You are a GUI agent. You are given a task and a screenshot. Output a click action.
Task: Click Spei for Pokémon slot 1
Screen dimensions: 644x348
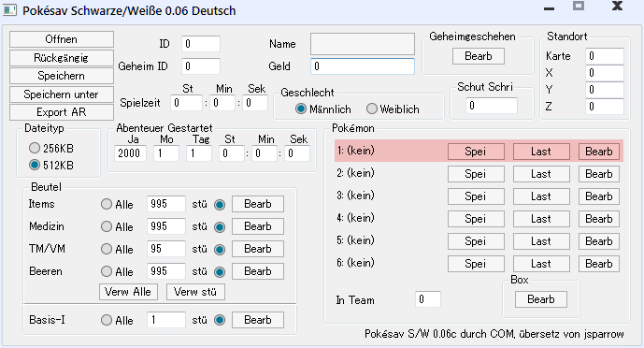(x=476, y=152)
